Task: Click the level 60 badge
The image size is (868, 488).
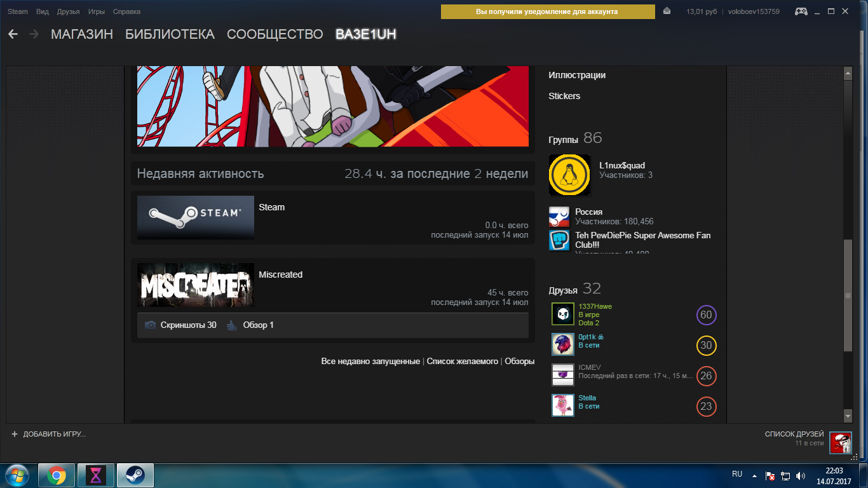Action: pos(706,315)
